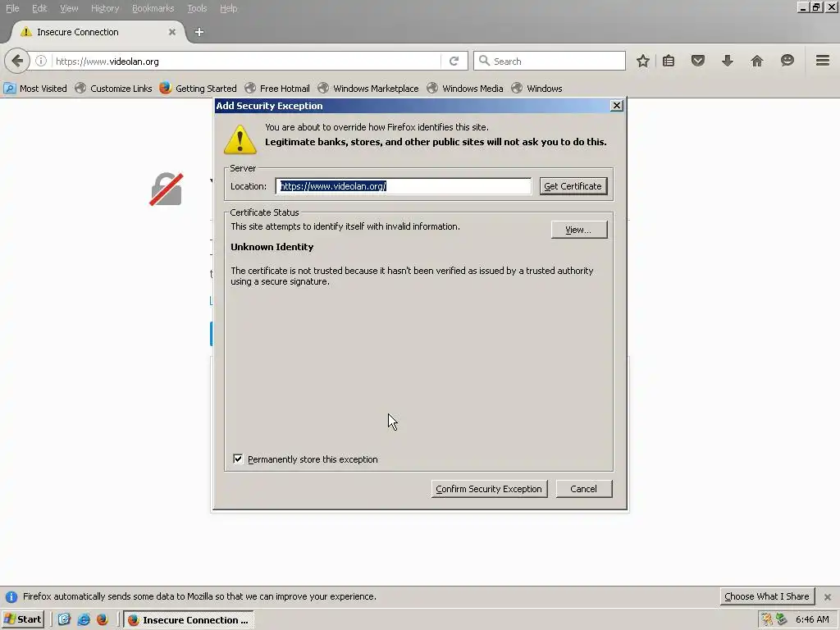Click the Location input field
Image resolution: width=840 pixels, height=630 pixels.
click(x=404, y=186)
